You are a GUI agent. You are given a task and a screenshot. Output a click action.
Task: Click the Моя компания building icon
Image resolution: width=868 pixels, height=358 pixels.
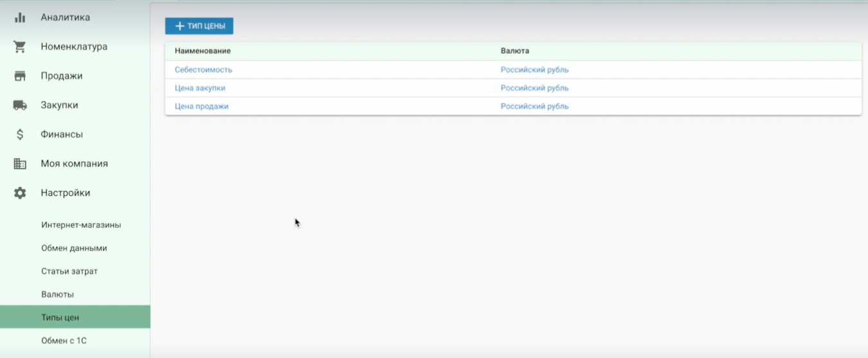[x=20, y=164]
